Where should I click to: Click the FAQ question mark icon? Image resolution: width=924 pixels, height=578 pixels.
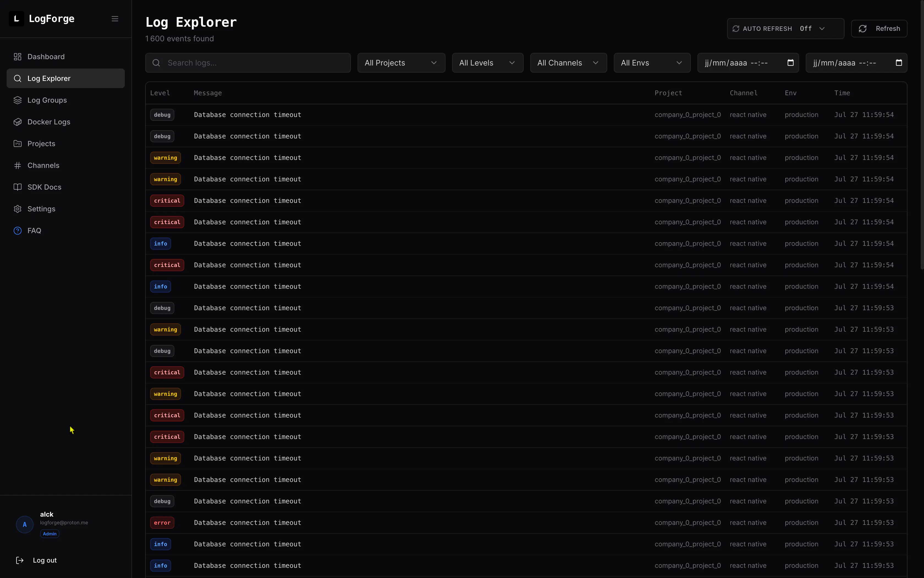pos(18,231)
